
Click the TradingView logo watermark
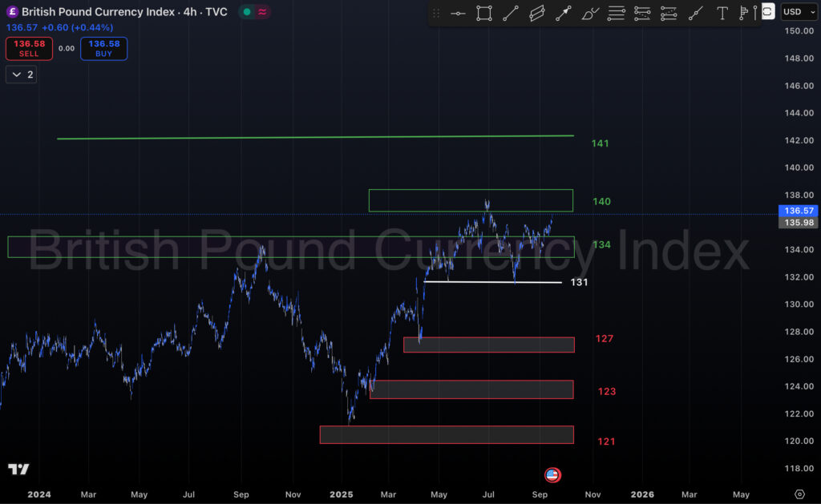[20, 470]
